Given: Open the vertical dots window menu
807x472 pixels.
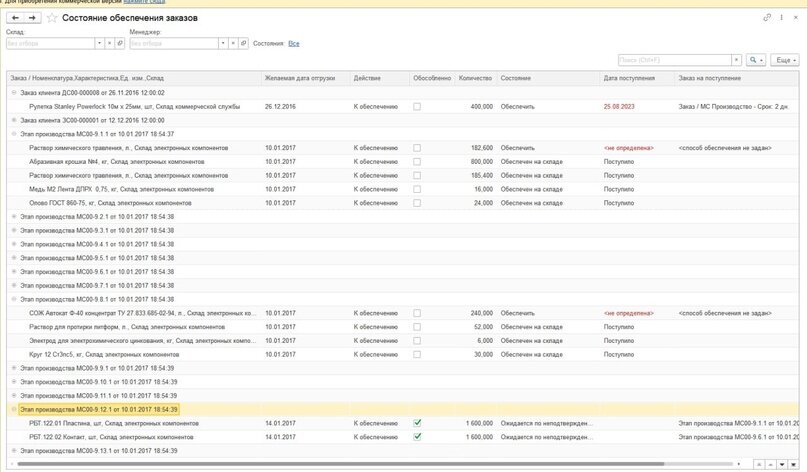Looking at the screenshot, I should pos(781,18).
